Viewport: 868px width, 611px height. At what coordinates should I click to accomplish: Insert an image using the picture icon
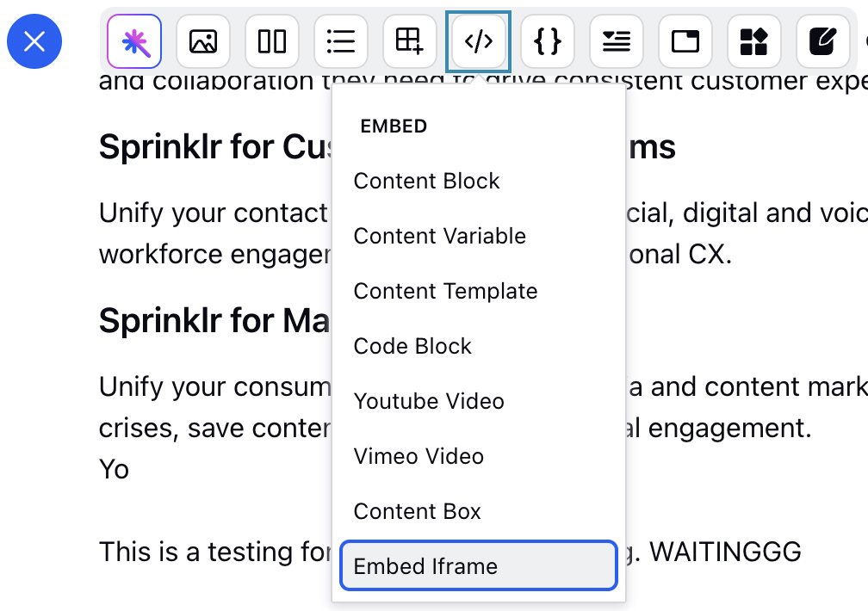[x=203, y=41]
